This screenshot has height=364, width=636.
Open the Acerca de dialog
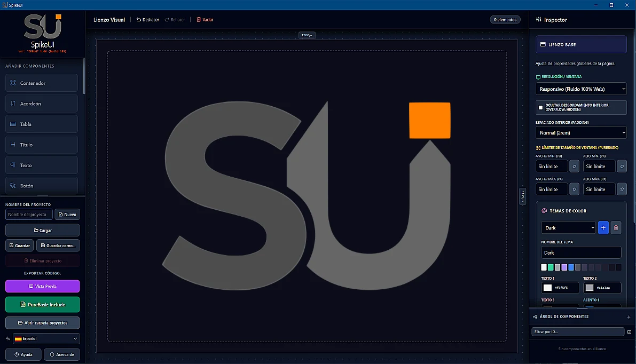point(61,354)
